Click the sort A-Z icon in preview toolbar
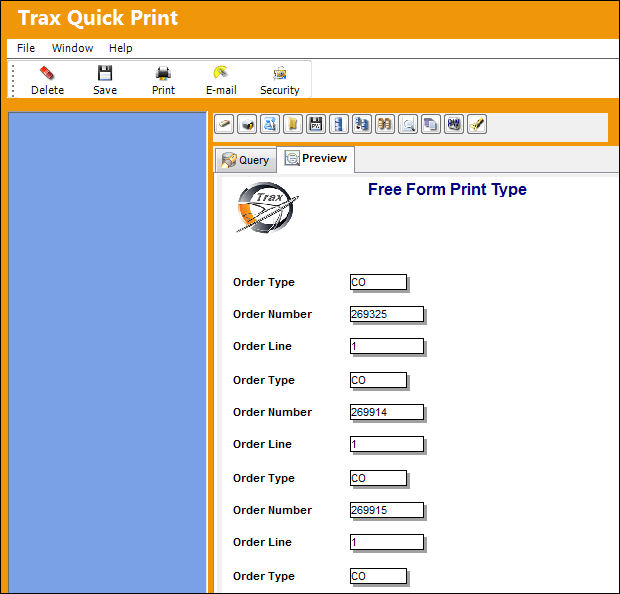 coord(270,124)
